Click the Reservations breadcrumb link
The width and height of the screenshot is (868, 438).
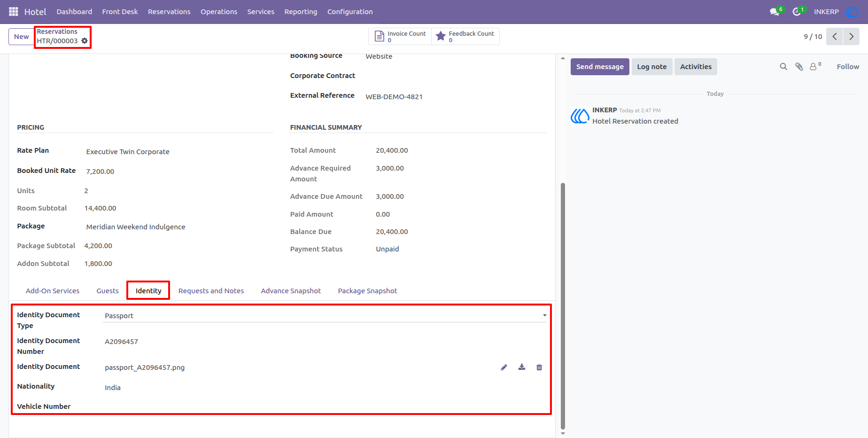pos(57,31)
